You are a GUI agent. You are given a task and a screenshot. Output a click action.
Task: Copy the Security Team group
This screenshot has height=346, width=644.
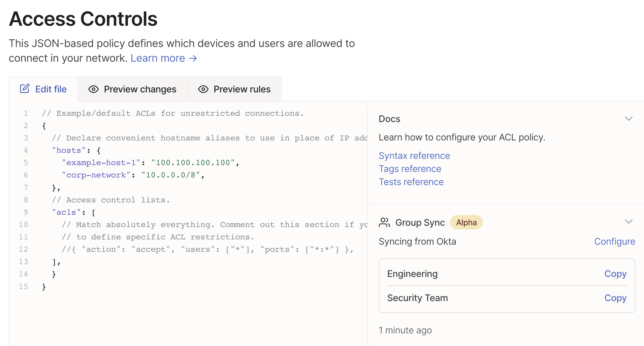pyautogui.click(x=615, y=298)
